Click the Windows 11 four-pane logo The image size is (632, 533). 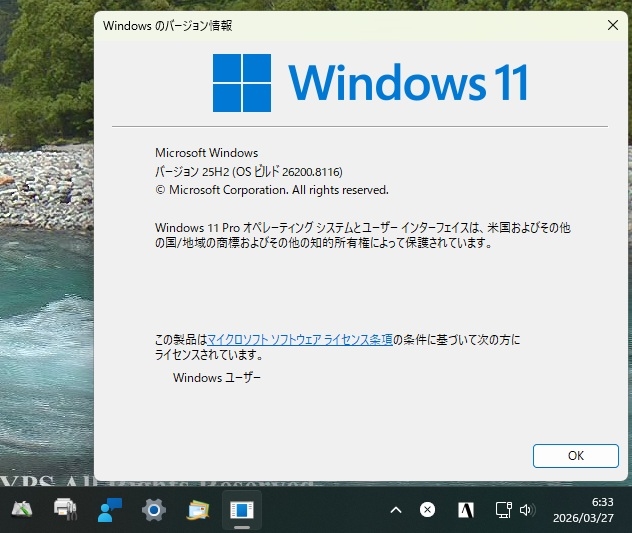pyautogui.click(x=242, y=83)
